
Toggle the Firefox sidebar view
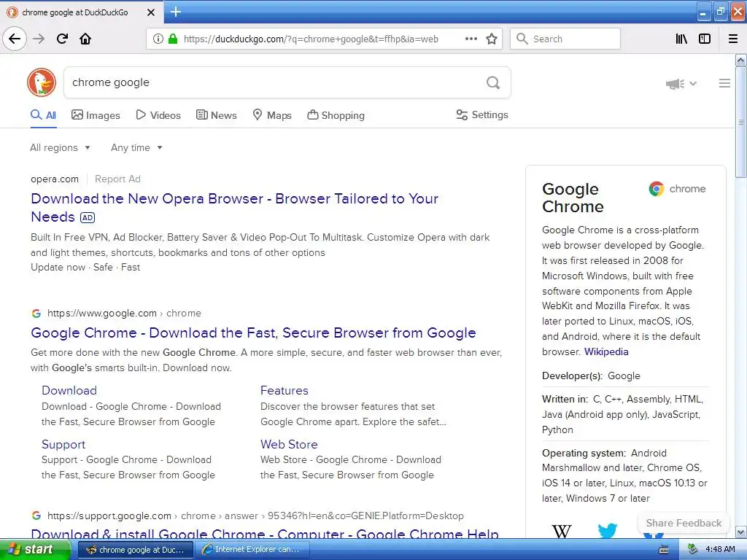point(705,39)
